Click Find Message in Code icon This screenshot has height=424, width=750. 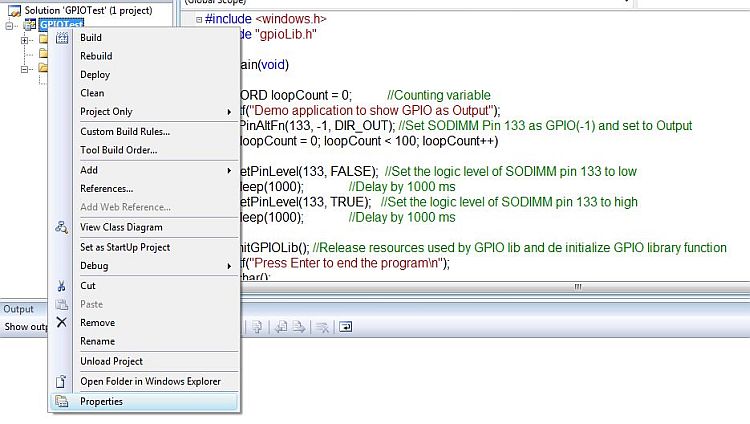257,327
